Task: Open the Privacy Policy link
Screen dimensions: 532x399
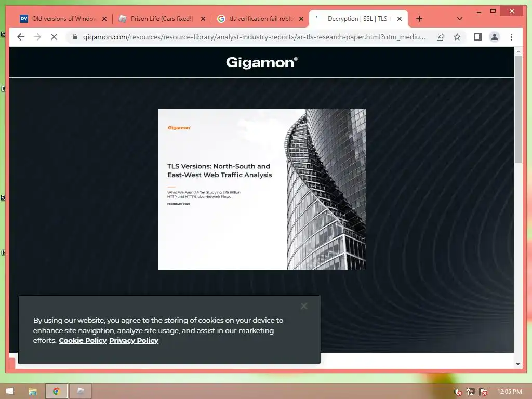Action: point(134,340)
